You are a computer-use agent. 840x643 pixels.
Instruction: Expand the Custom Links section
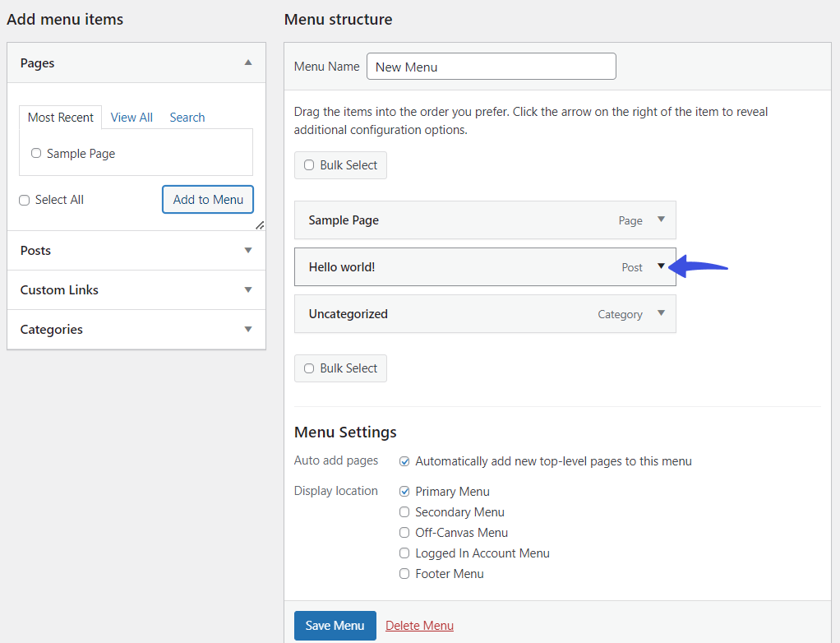(248, 290)
